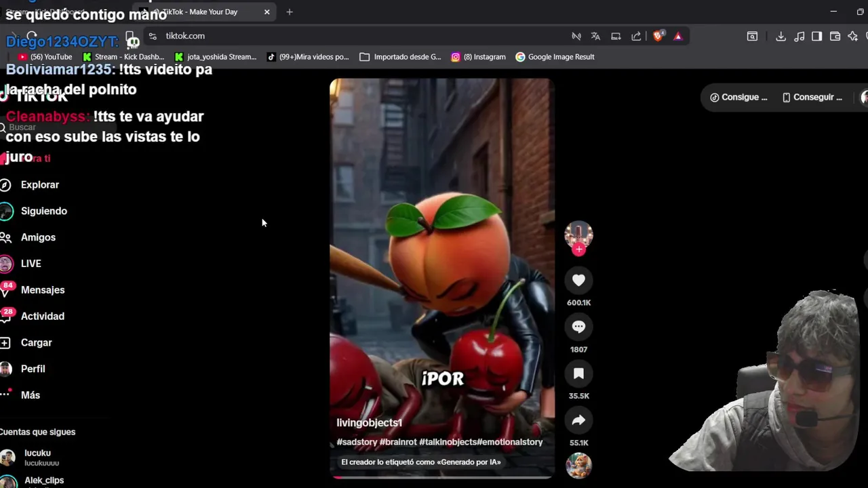Viewport: 868px width, 488px height.
Task: Click the Generado por IA label
Action: [x=421, y=462]
